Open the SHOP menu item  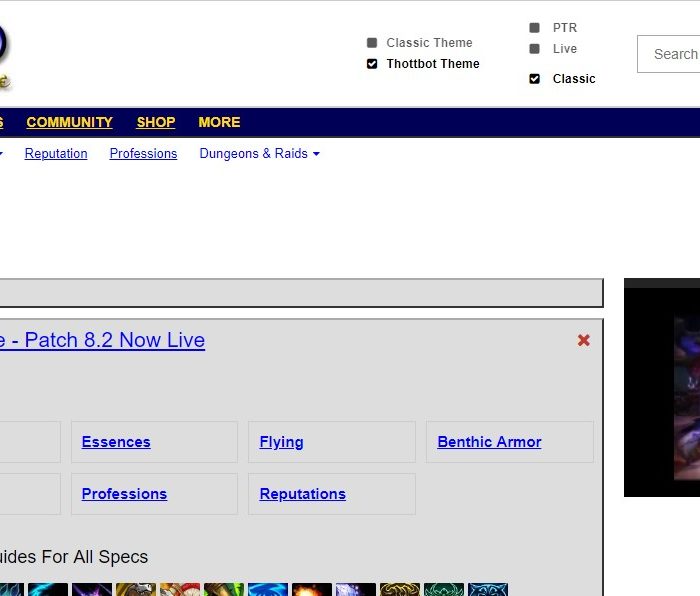point(156,122)
